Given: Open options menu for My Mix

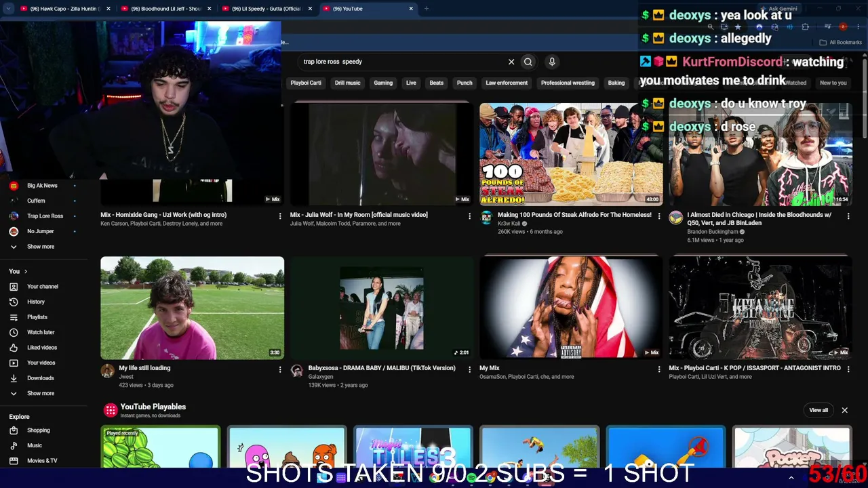Looking at the screenshot, I should click(658, 369).
